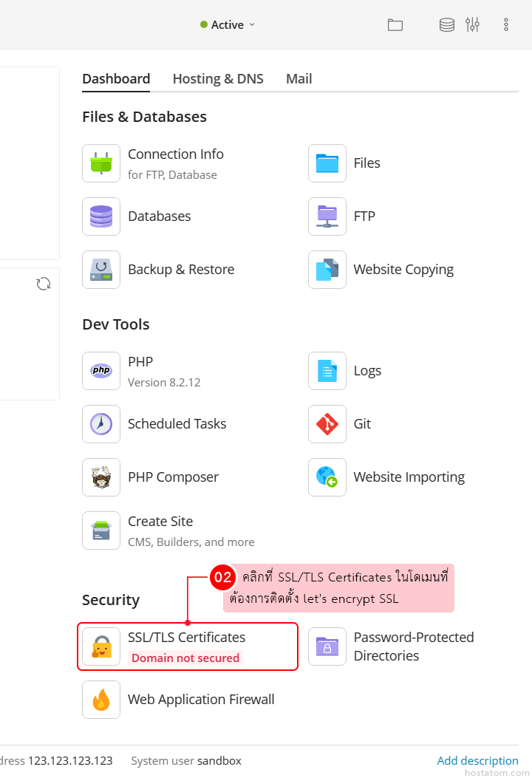Viewport: 532px width, 778px height.
Task: Click the Website Importing globe icon
Action: click(327, 477)
